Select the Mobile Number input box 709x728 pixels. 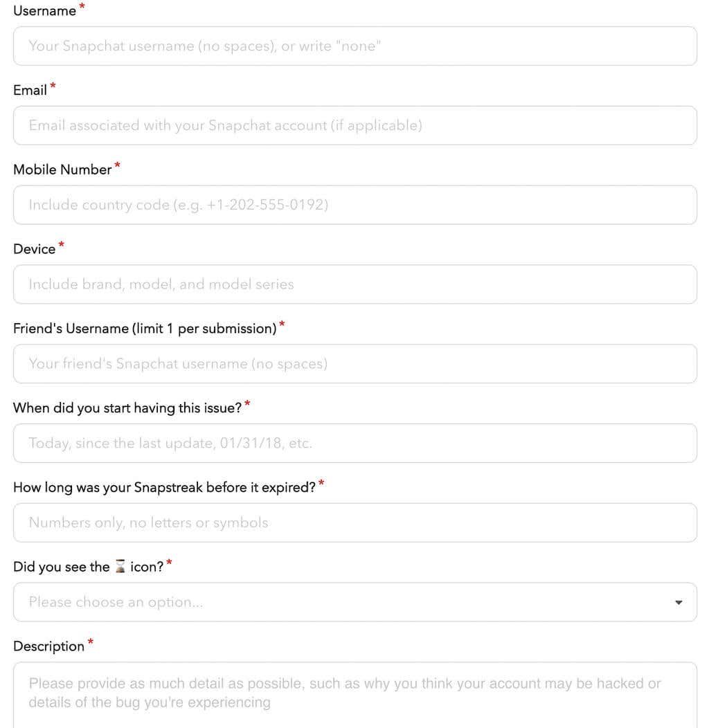pos(354,205)
